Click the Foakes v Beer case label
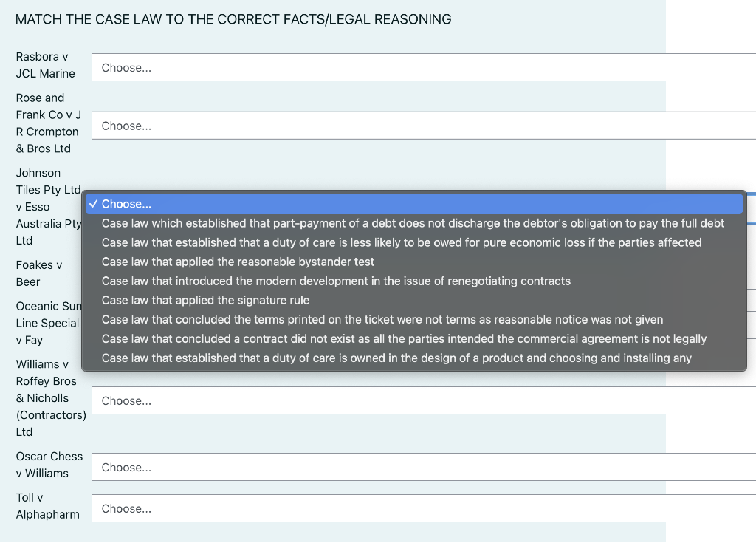Image resolution: width=756 pixels, height=543 pixels. click(41, 273)
